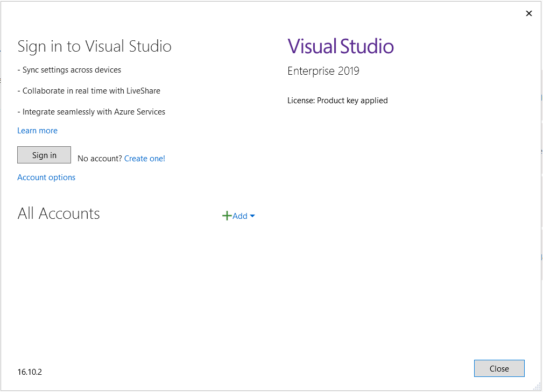This screenshot has width=543, height=392.
Task: Click the Sign in to Visual Studio heading
Action: click(x=95, y=46)
